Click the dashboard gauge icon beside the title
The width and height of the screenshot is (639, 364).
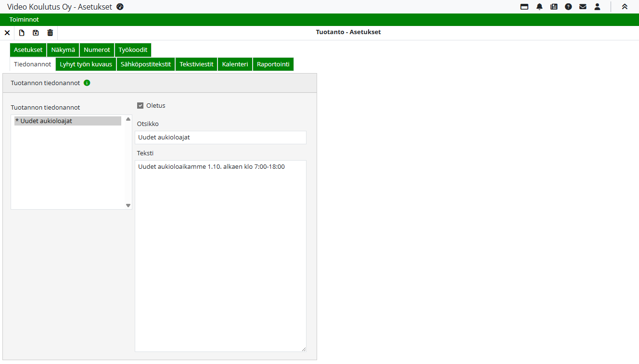tap(120, 7)
